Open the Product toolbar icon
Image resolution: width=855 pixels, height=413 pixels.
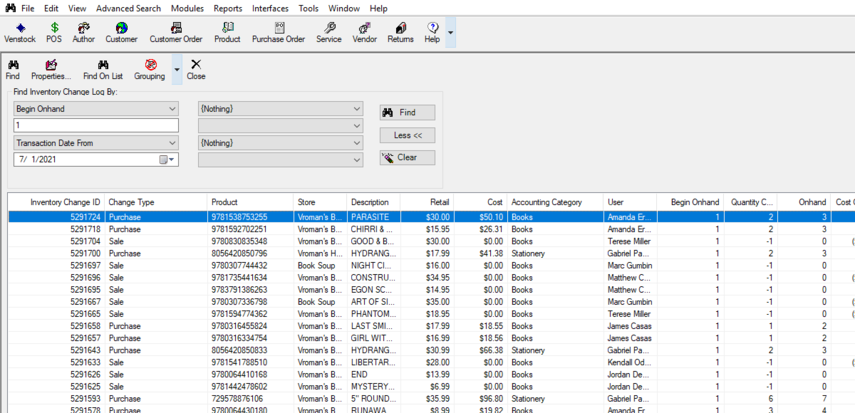tap(227, 33)
